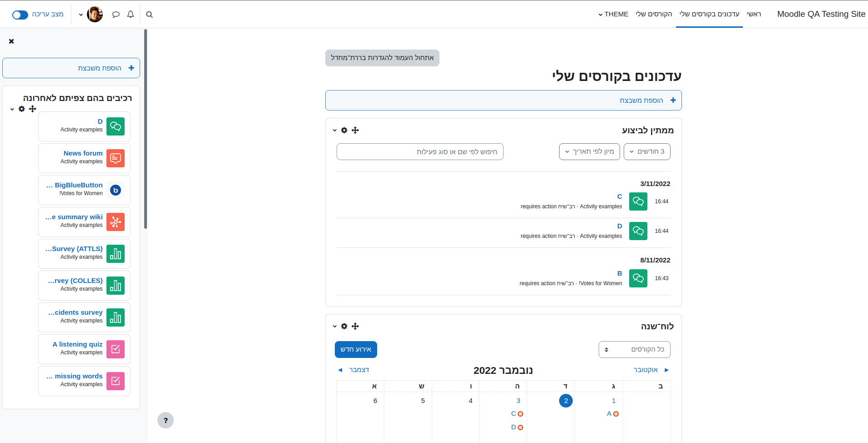Screen dimensions: 868x443
Task: Click the Survey (ATTLS) bar chart icon
Action: (x=116, y=254)
